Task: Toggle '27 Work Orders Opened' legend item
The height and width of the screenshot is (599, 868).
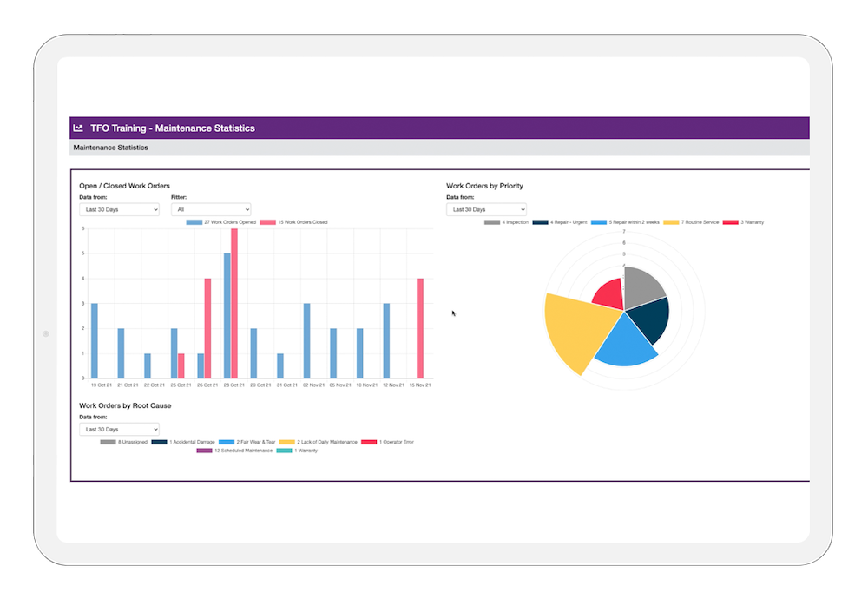Action: pyautogui.click(x=220, y=222)
